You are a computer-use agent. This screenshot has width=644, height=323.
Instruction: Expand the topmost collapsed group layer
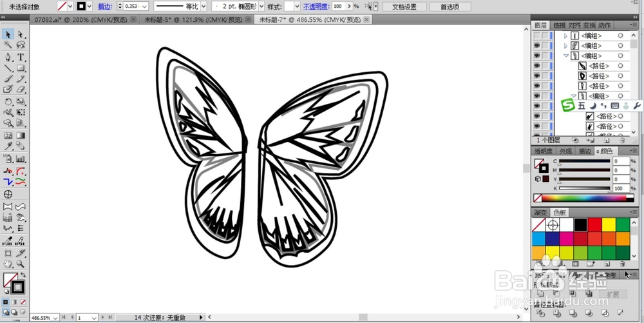[565, 35]
